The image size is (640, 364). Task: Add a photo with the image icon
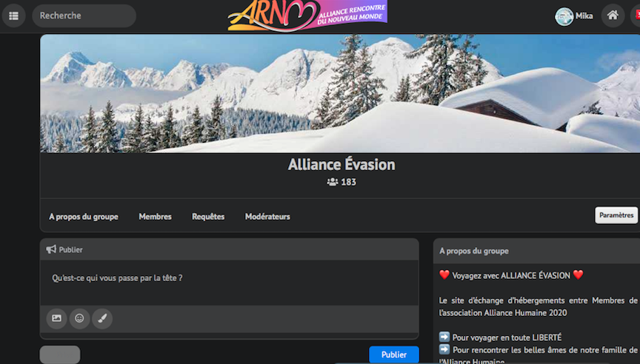pos(56,319)
